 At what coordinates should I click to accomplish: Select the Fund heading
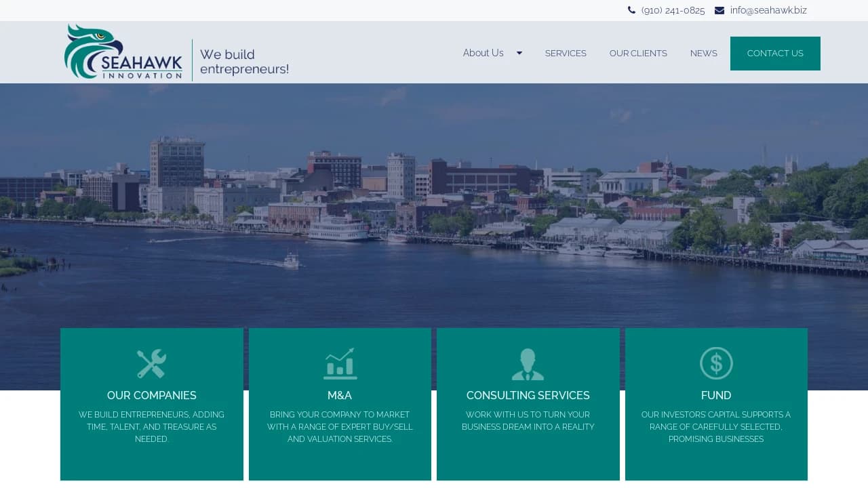[716, 395]
